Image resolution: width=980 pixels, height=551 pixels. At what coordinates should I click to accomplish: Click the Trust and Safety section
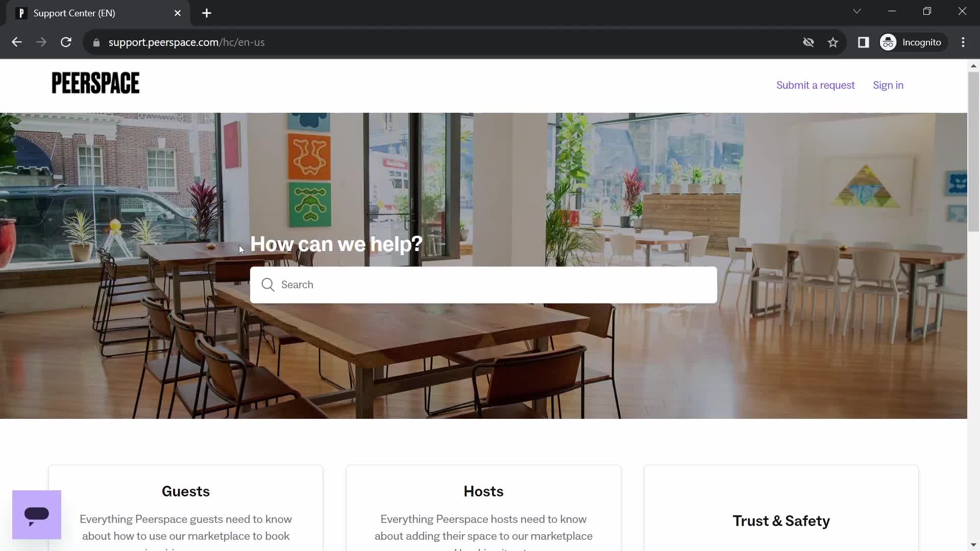(x=782, y=521)
